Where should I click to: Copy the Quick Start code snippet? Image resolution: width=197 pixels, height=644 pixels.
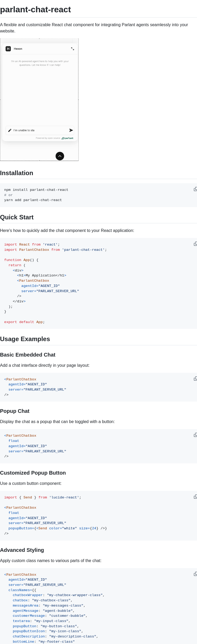(195, 244)
